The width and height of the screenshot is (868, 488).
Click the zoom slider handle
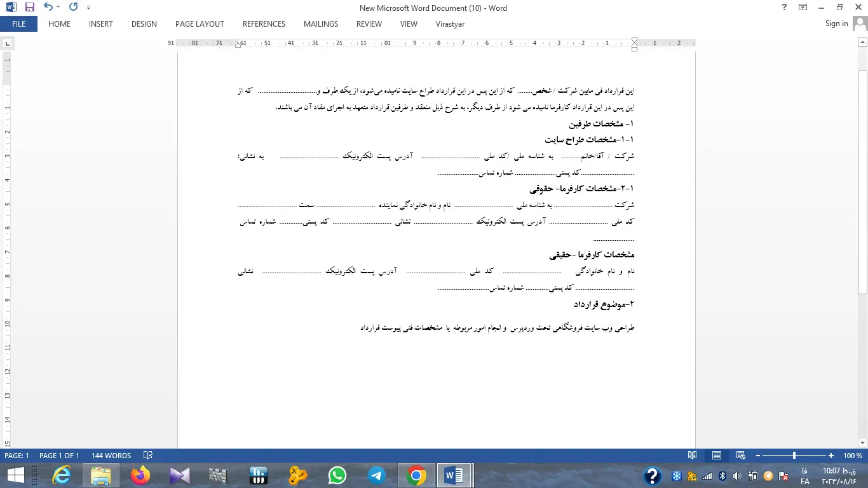coord(794,456)
